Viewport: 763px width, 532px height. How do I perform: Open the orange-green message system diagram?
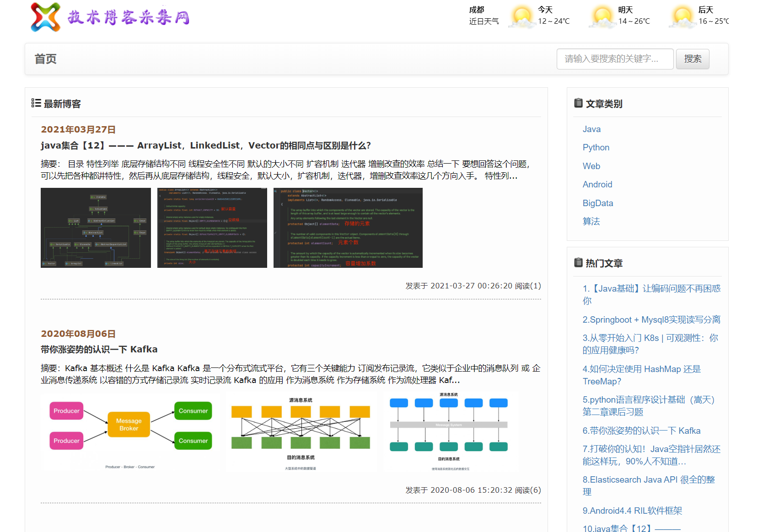point(301,431)
